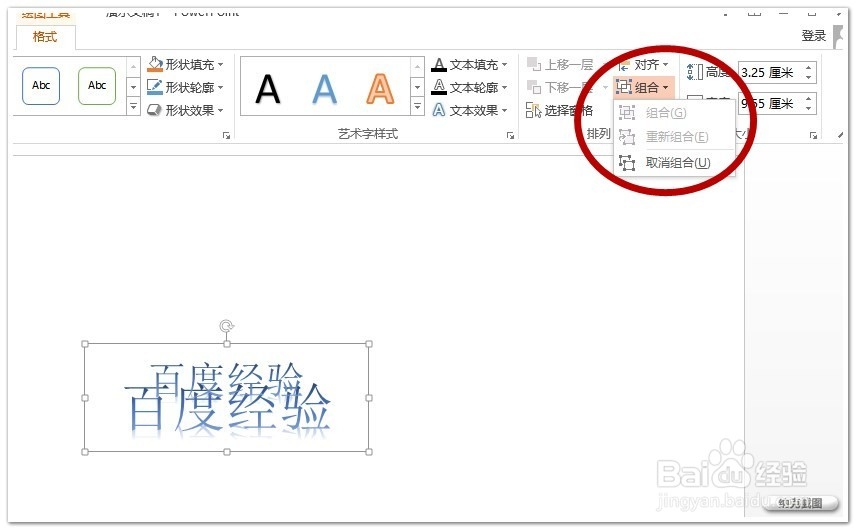Click the height icon beside 高度

694,72
